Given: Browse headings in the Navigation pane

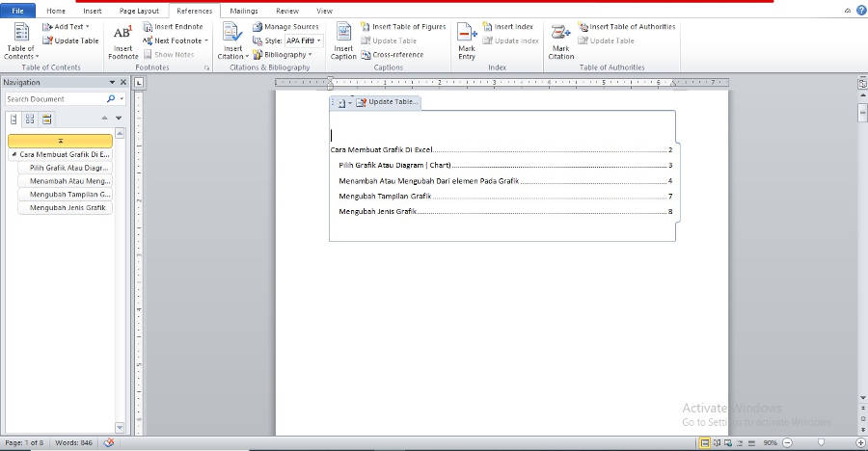Looking at the screenshot, I should [14, 119].
